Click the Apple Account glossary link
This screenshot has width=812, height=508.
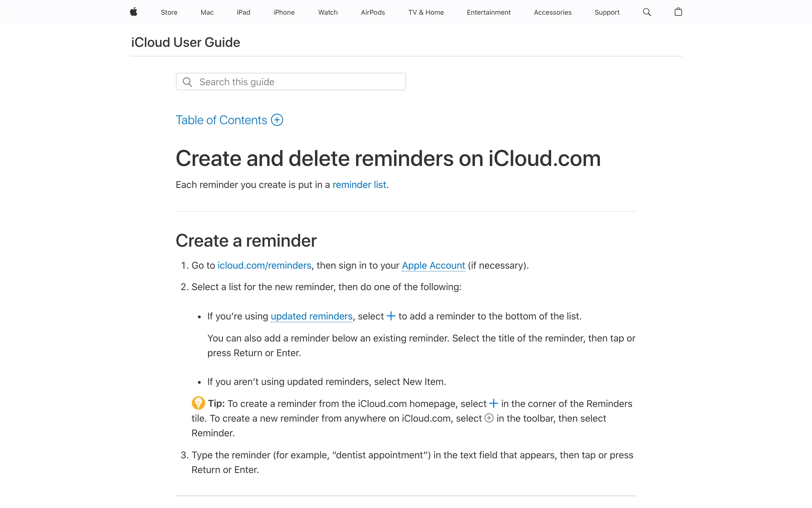tap(434, 265)
